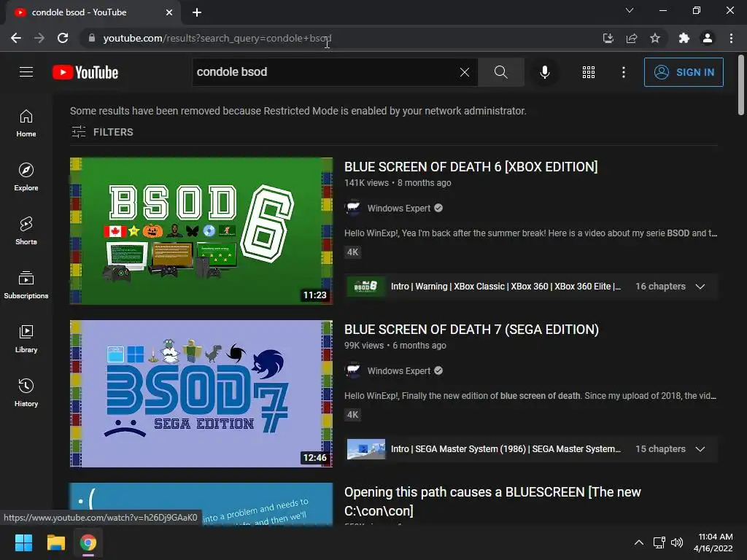
Task: Click 'Intro | Warning | XBox Classic' chapter text
Action: 506,287
